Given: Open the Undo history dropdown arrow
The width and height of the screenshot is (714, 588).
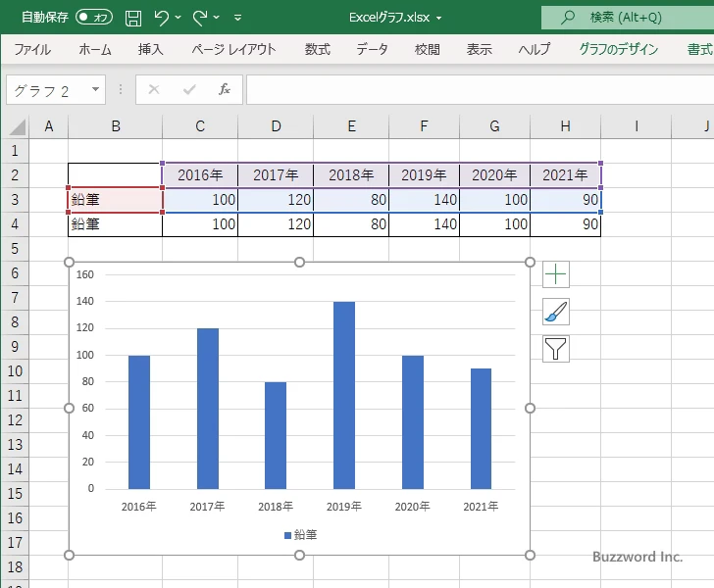Looking at the screenshot, I should (178, 18).
